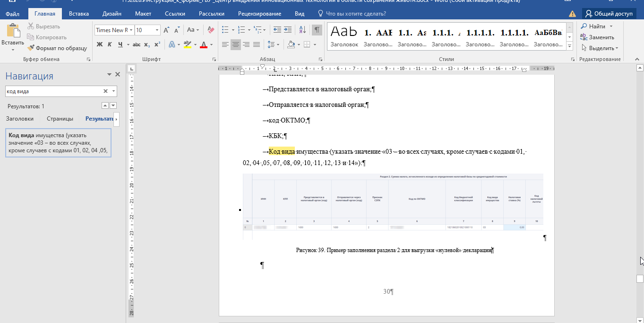Screen dimensions: 644x323
Task: Decrease paragraph indent
Action: 277,30
